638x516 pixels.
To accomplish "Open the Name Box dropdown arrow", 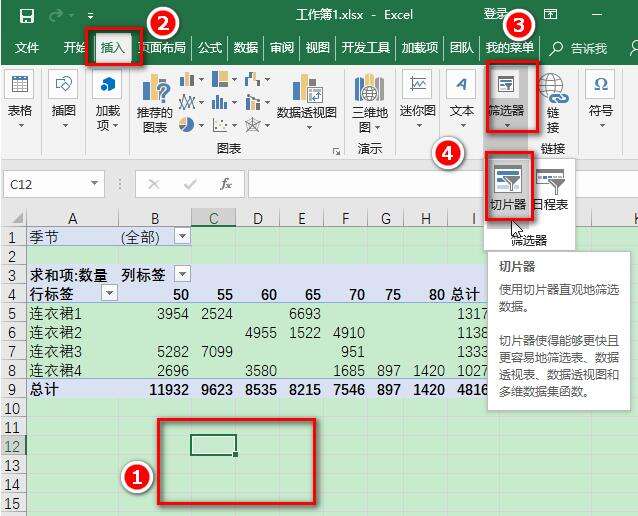I will [94, 184].
